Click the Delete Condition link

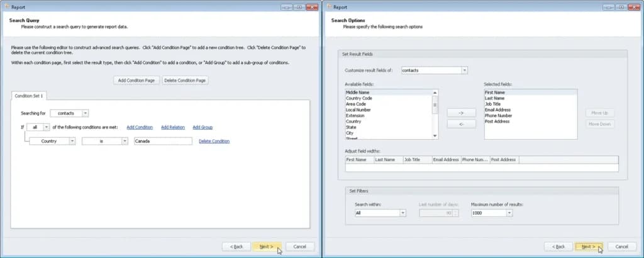(x=214, y=141)
